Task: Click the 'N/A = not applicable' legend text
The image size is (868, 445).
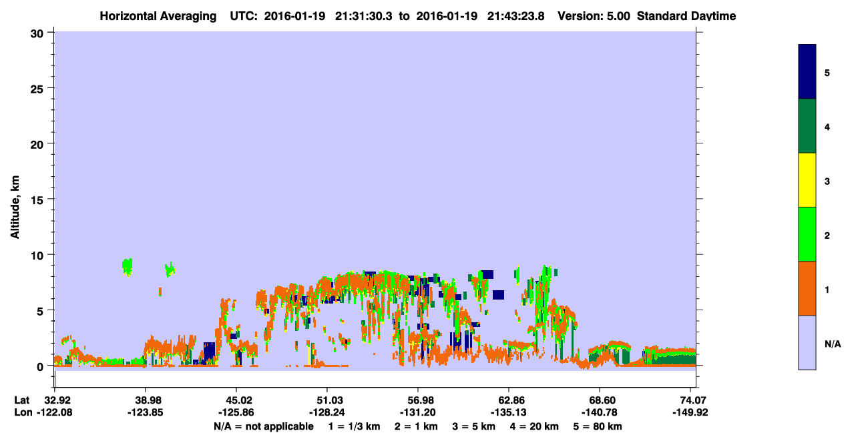Action: [x=263, y=426]
